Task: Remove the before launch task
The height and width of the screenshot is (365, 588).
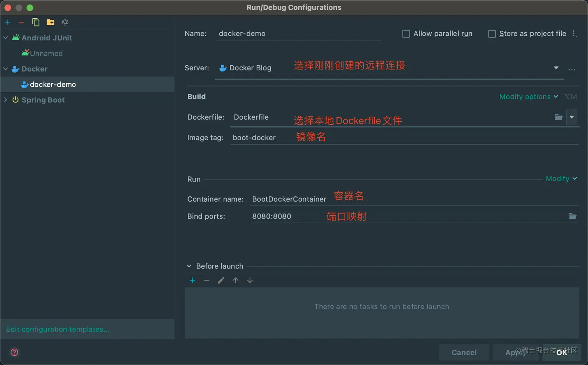Action: [206, 280]
